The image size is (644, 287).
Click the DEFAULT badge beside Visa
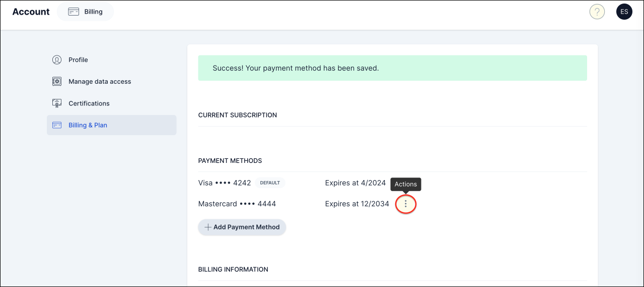[x=270, y=183]
